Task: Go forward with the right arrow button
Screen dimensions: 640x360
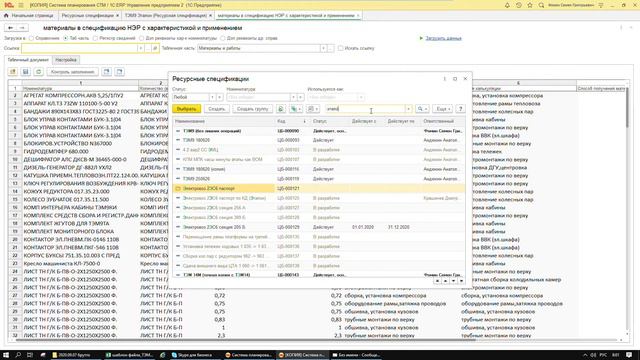Action: 22,28
